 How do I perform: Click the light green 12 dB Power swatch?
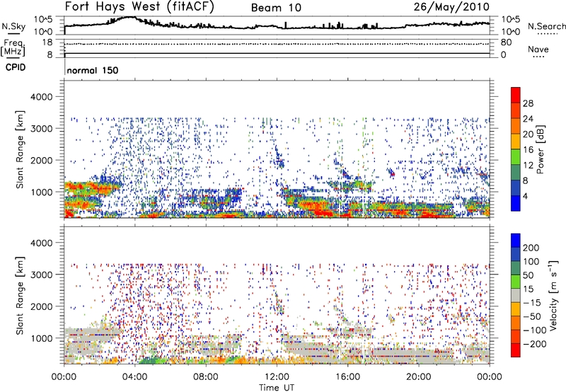[x=516, y=156]
